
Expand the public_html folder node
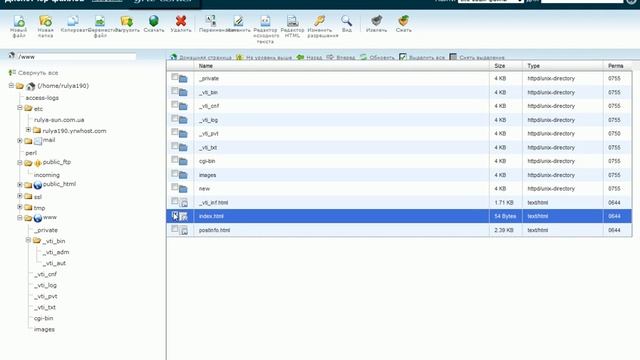point(20,184)
